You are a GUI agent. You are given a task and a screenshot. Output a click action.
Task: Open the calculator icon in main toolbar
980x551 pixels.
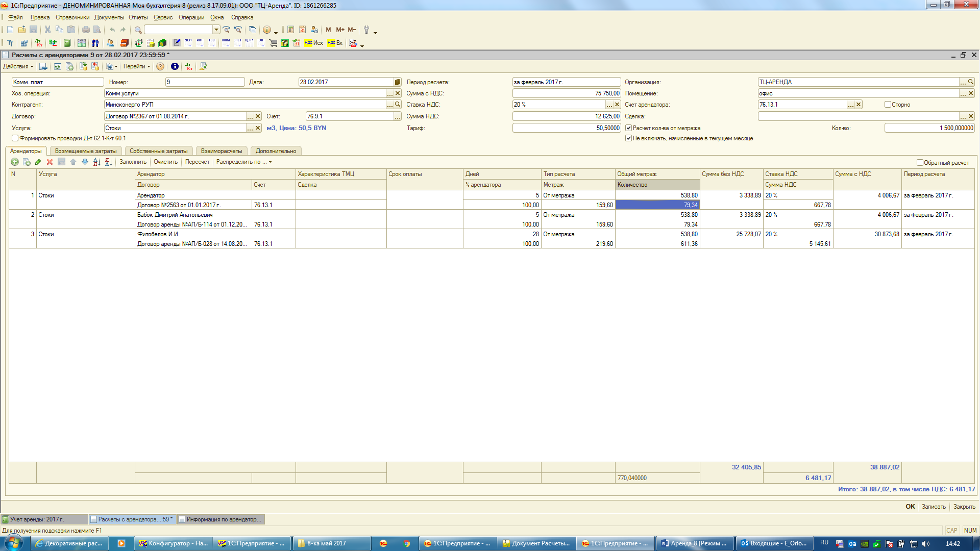(290, 30)
